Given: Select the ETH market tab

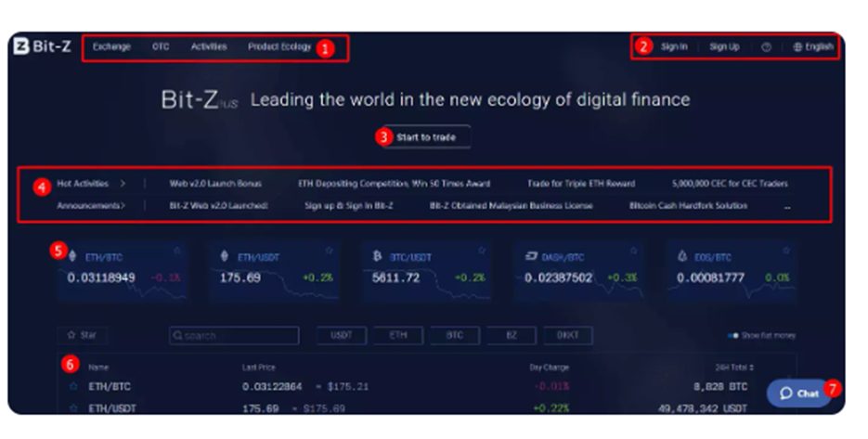Looking at the screenshot, I should pyautogui.click(x=398, y=335).
